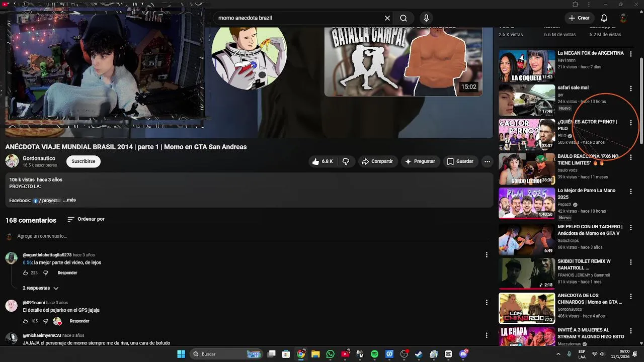Image resolution: width=644 pixels, height=362 pixels.
Task: Dislike agustinlabattaglia5273's comment
Action: click(45, 273)
